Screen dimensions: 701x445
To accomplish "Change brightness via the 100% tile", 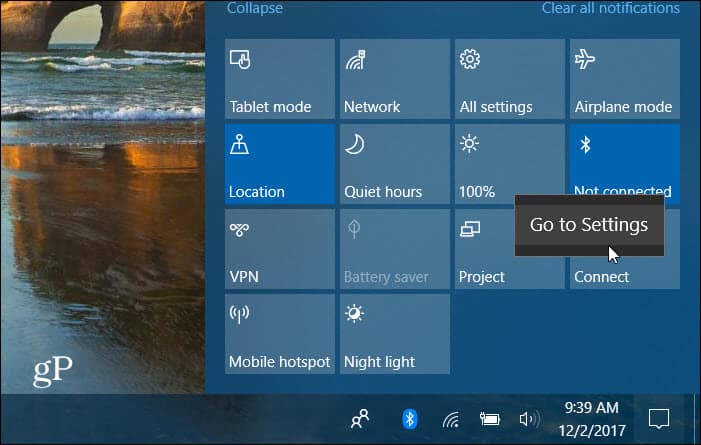I will click(510, 164).
